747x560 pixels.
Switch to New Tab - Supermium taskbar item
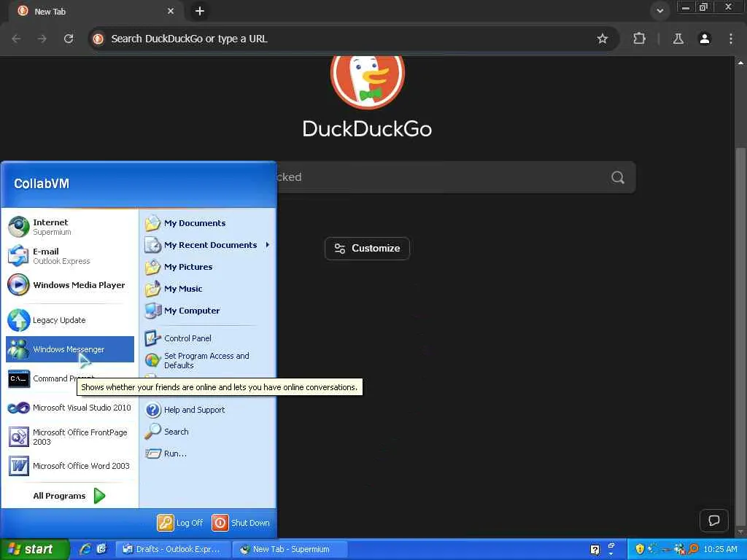click(290, 549)
